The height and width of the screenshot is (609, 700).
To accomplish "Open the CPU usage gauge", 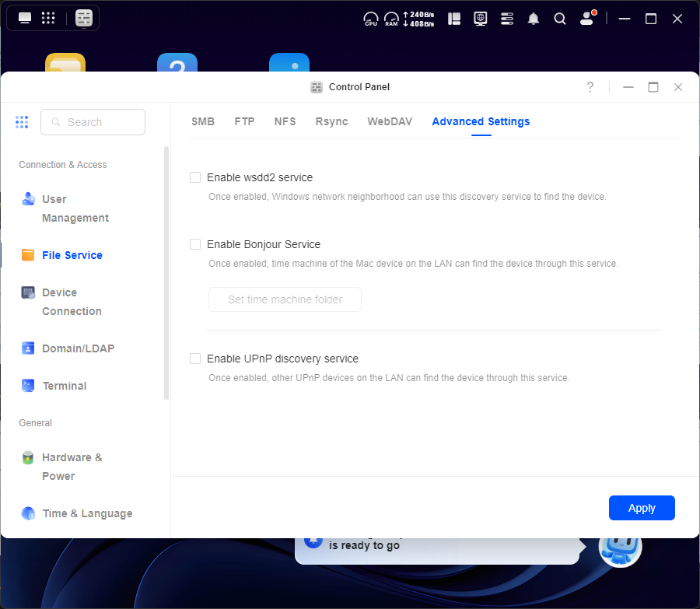I will point(371,19).
